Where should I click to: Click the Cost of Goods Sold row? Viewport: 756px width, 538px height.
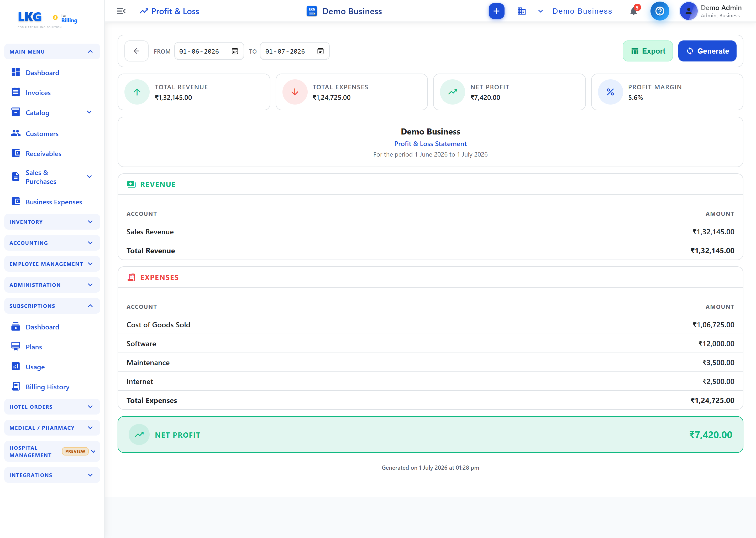(x=430, y=325)
